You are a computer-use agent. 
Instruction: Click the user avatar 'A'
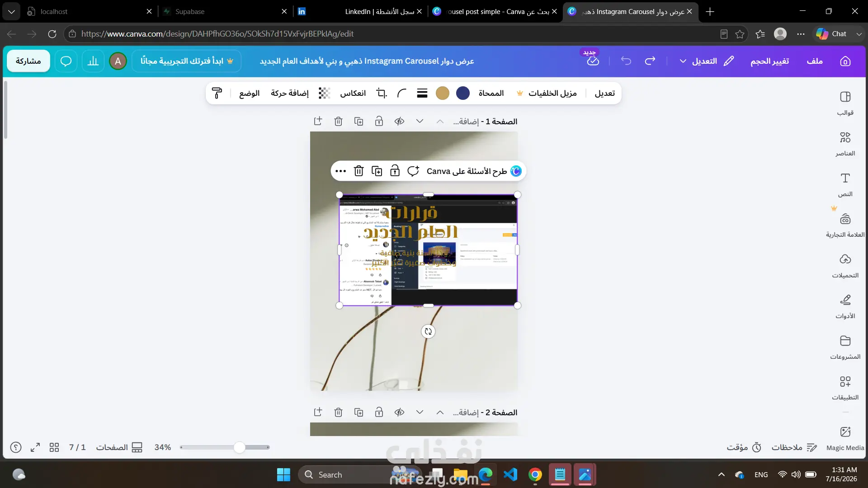[118, 61]
